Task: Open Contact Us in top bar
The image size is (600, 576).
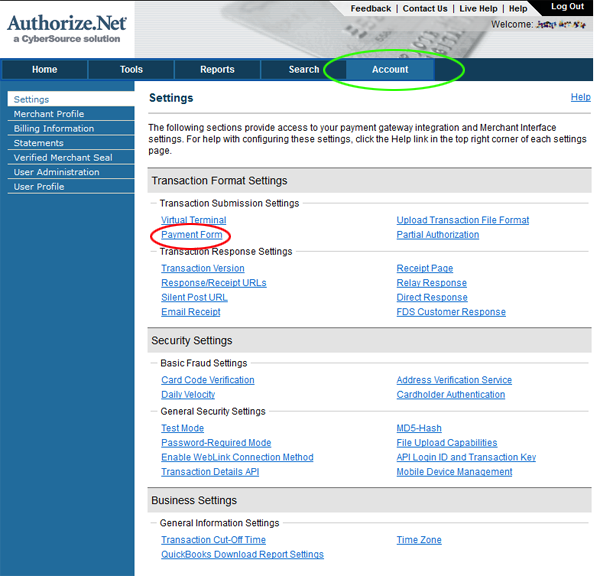Action: 425,8
